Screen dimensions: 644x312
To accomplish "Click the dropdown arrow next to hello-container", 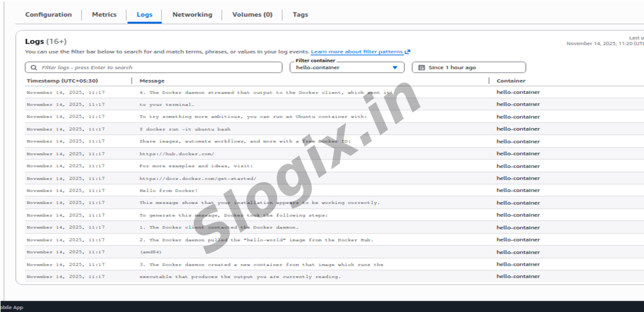I will (x=395, y=68).
